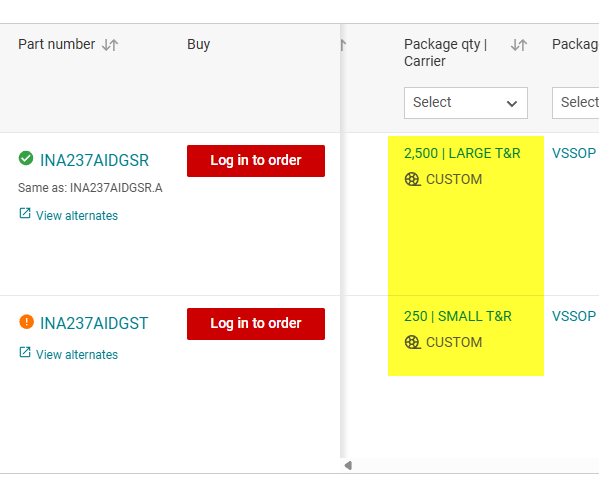Click the reel icon next to CUSTOM for 2,500 row
599x481 pixels.
413,179
